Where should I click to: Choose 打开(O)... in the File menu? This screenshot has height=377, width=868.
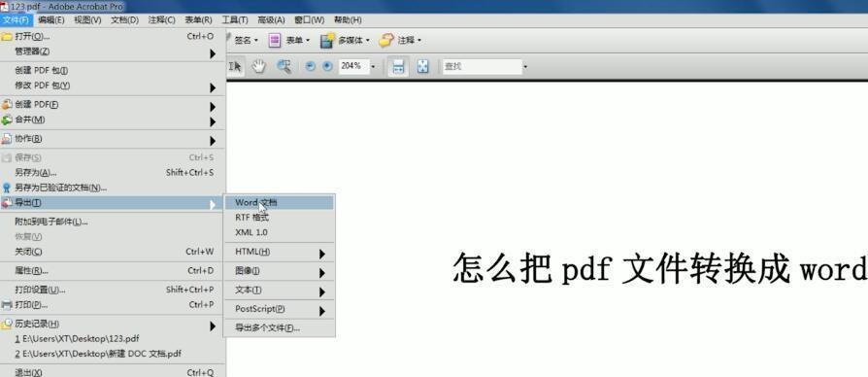pos(113,37)
